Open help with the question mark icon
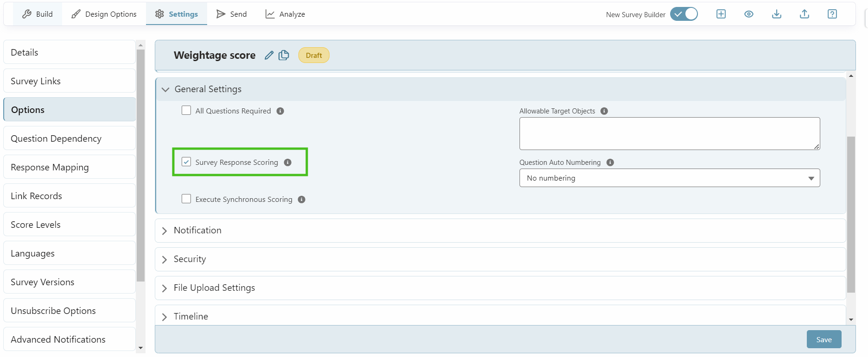 point(832,14)
